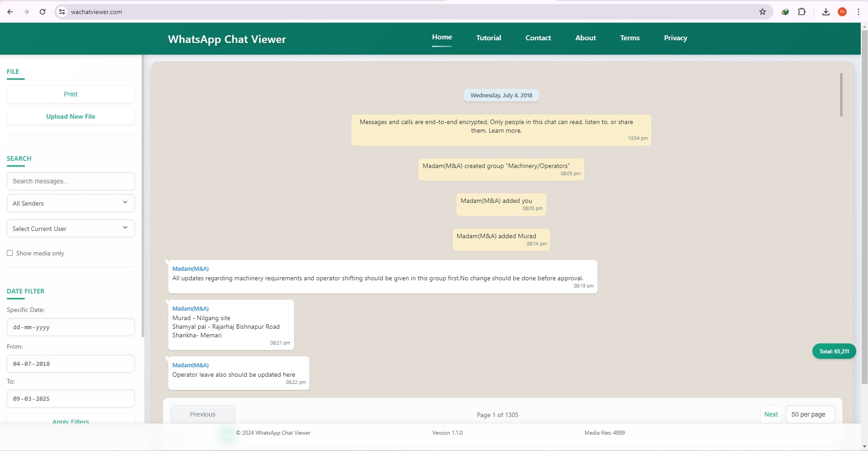
Task: Open the Terms page
Action: 630,38
